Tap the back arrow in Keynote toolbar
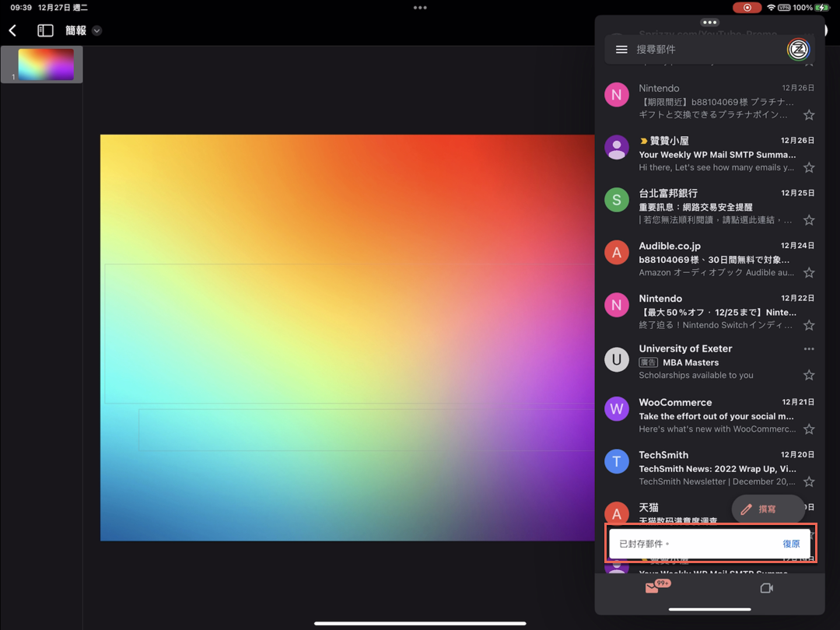Viewport: 840px width, 630px height. [x=13, y=30]
